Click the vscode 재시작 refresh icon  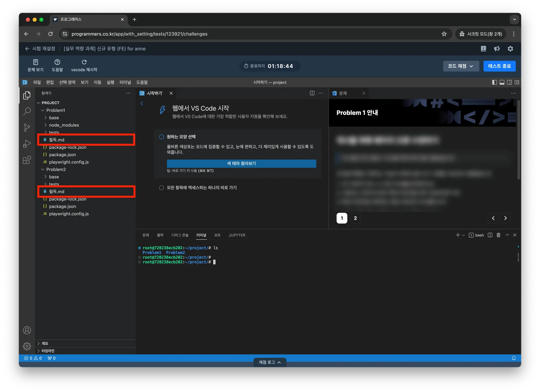[x=84, y=62]
